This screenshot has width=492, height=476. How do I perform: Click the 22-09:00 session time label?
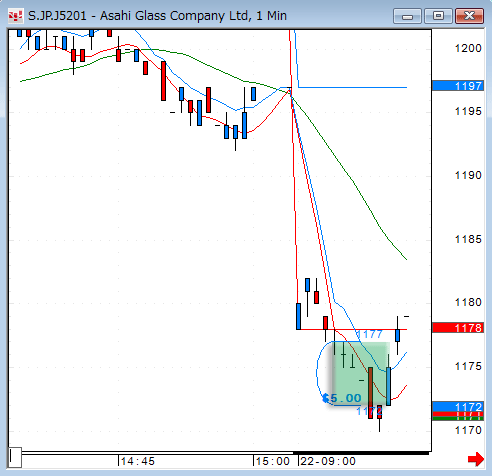(x=328, y=461)
